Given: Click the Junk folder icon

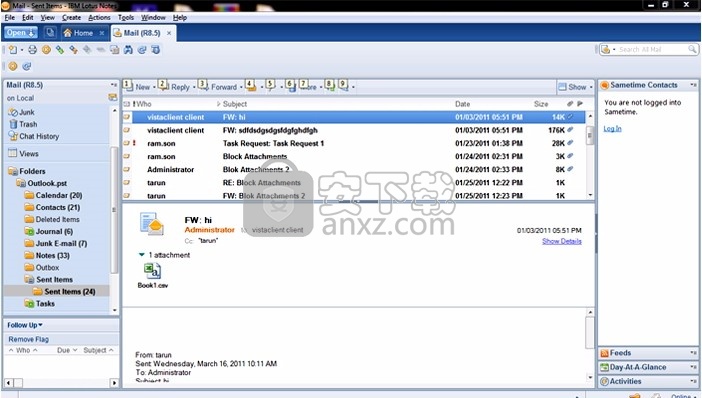Looking at the screenshot, I should pos(13,112).
